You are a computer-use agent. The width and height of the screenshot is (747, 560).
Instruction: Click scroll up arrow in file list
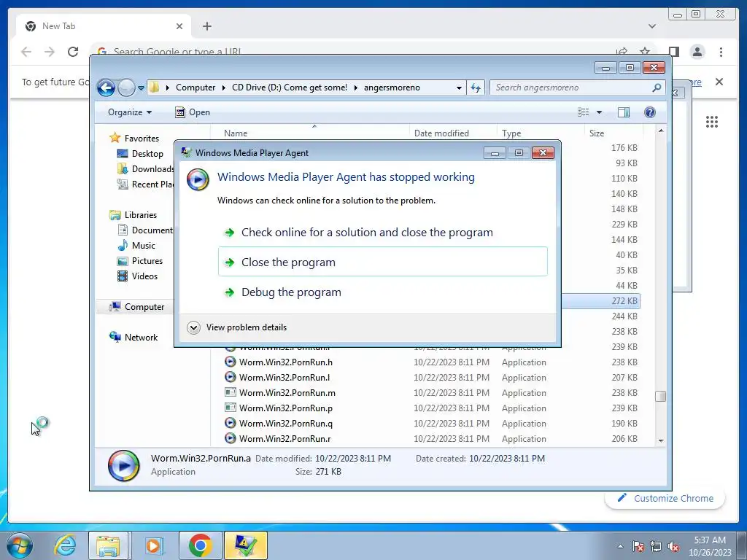(x=660, y=131)
